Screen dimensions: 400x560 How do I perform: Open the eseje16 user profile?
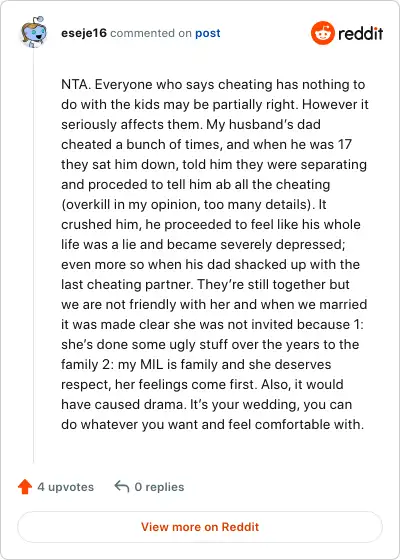click(84, 33)
